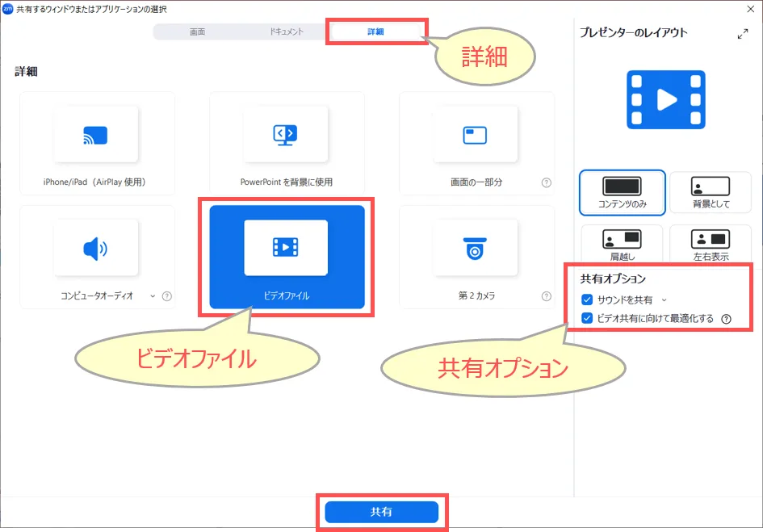
Task: Switch to the 画面 tab
Action: click(197, 32)
